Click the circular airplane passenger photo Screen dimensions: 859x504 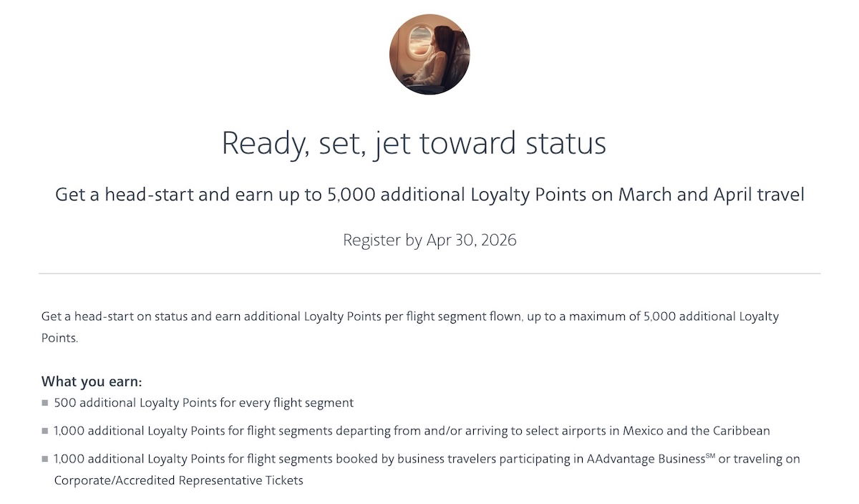[x=429, y=54]
